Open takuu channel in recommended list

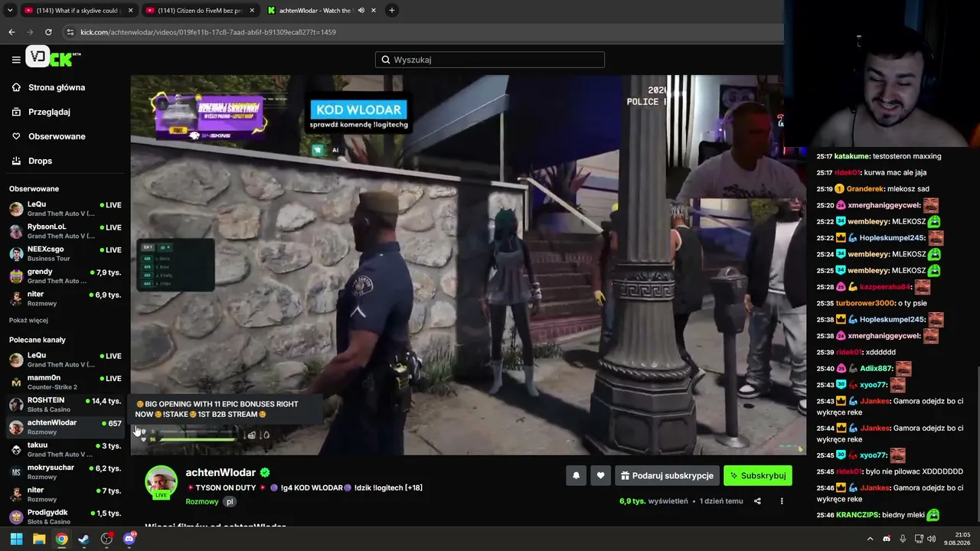pyautogui.click(x=65, y=449)
